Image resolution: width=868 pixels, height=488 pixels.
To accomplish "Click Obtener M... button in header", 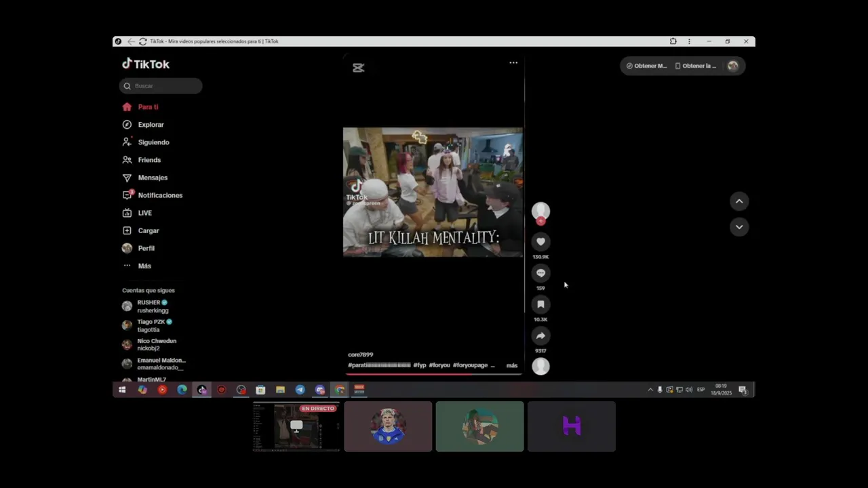I will pyautogui.click(x=646, y=66).
